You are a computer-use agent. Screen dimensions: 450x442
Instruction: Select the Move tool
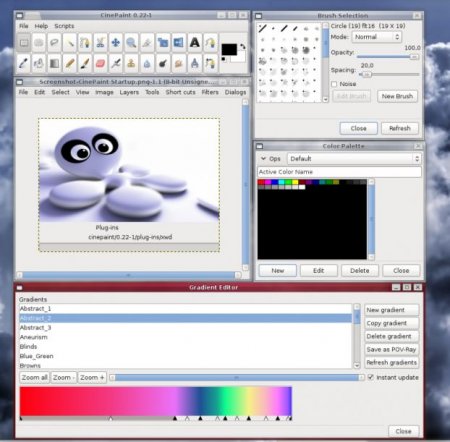[116, 43]
